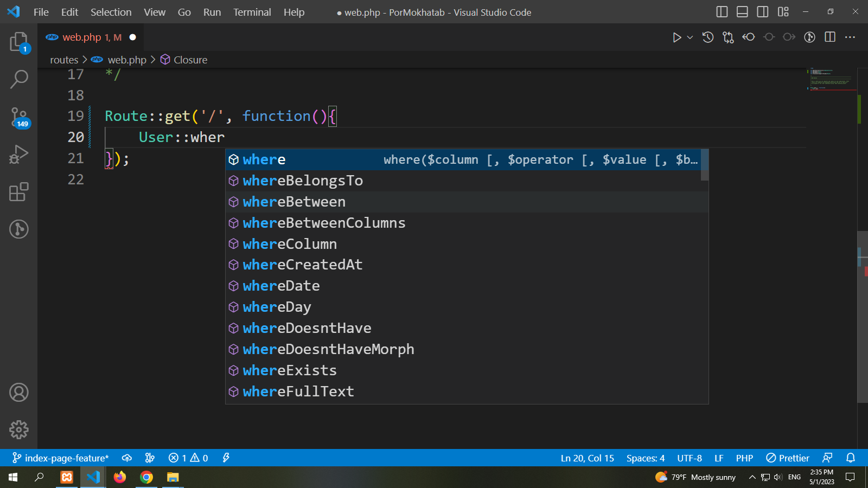The height and width of the screenshot is (488, 868).
Task: Open the Help menu
Action: (294, 12)
